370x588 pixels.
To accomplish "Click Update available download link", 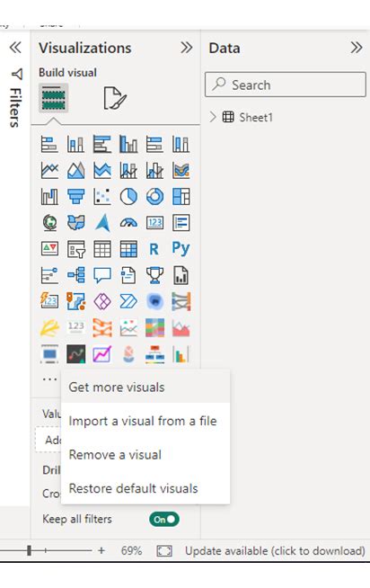I will [x=275, y=551].
